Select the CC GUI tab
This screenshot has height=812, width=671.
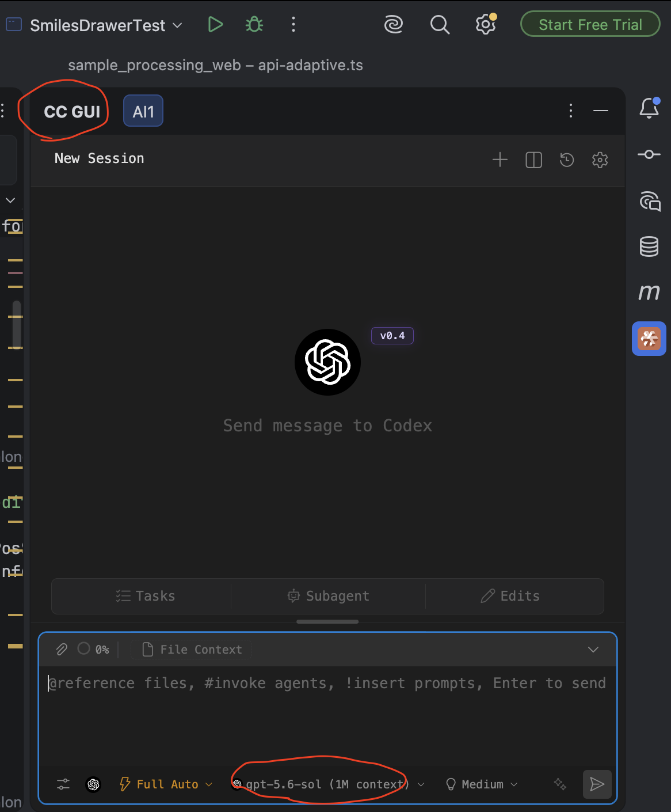tap(72, 111)
